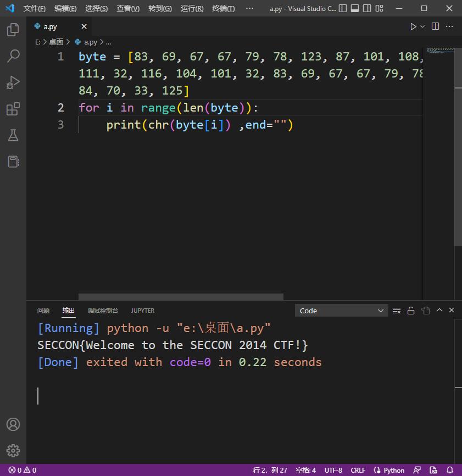Change file encoding UTF-8
Image resolution: width=462 pixels, height=476 pixels.
tap(333, 471)
